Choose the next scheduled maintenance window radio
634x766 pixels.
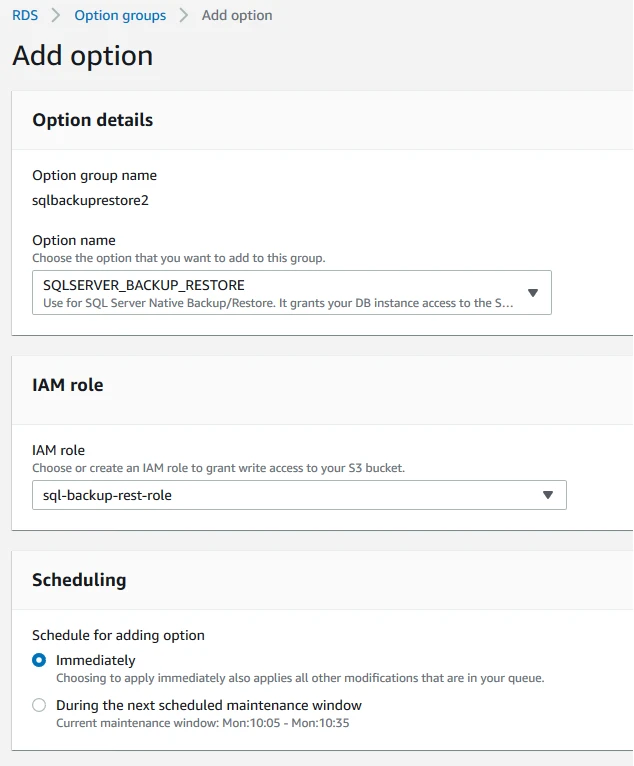(39, 705)
